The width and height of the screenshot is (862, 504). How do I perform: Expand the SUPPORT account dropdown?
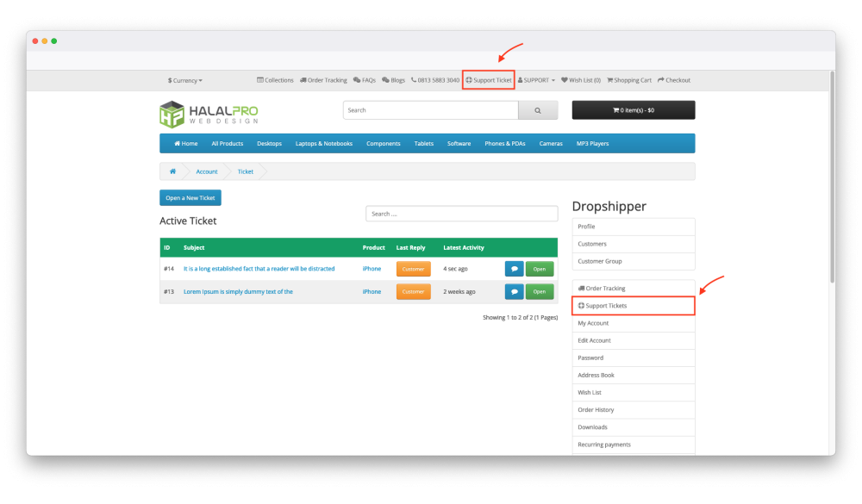[536, 80]
